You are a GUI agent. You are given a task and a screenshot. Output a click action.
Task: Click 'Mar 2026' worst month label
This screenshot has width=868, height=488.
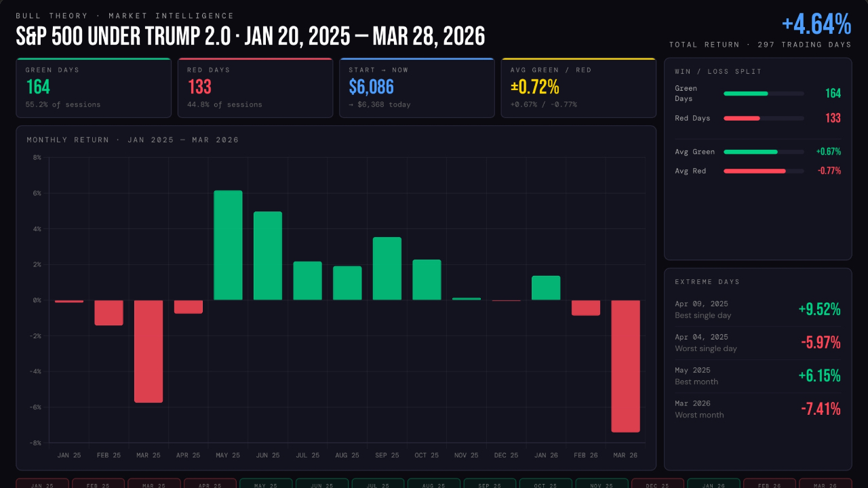pos(692,403)
